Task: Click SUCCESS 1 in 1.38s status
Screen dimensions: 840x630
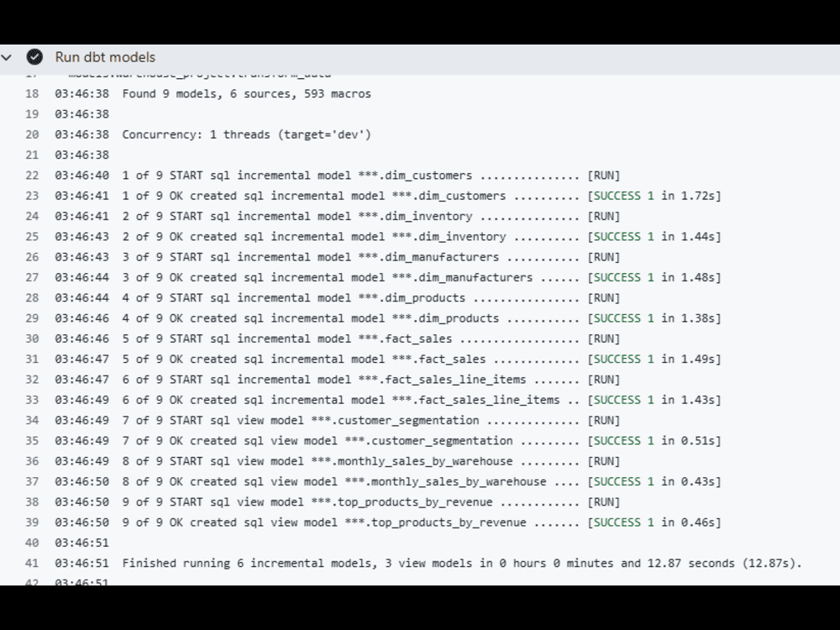Action: (x=654, y=318)
